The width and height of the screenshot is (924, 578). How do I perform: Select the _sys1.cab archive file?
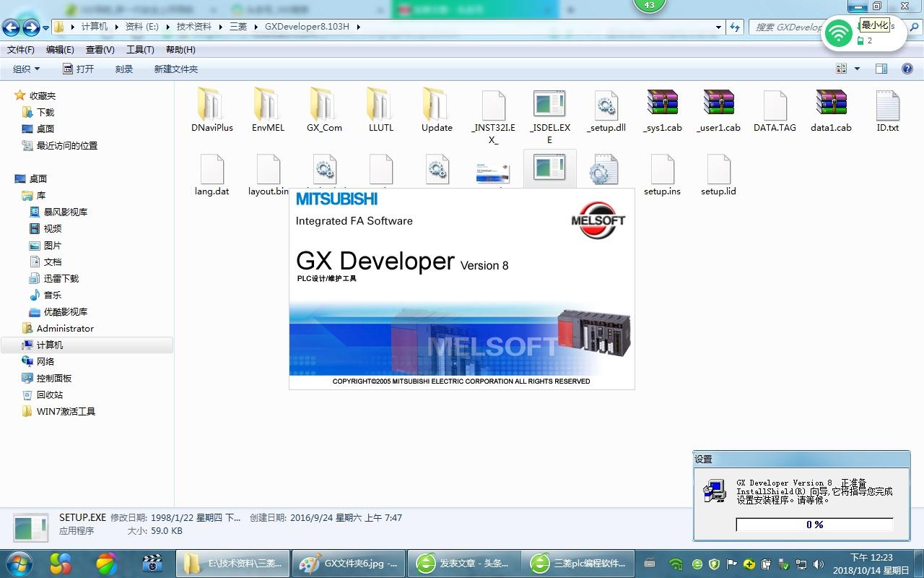click(662, 106)
